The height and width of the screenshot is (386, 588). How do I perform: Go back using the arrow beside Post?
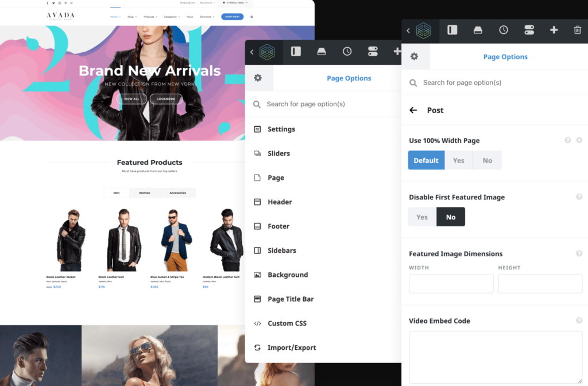413,110
